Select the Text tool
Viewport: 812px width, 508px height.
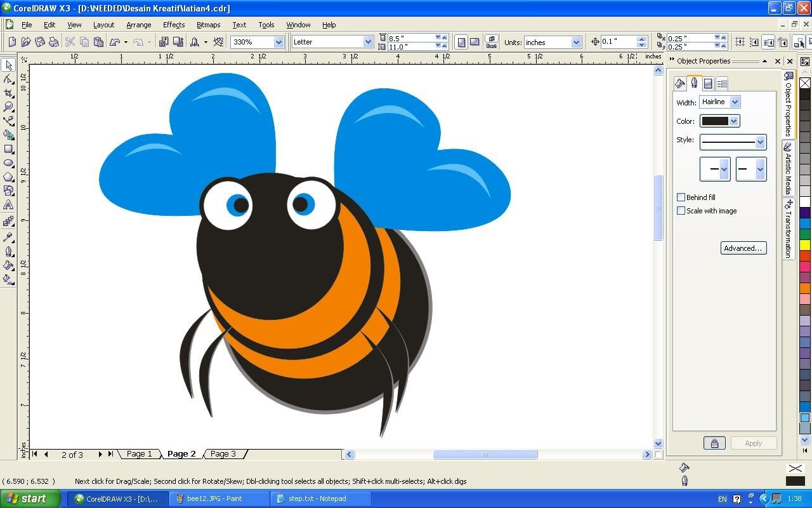pyautogui.click(x=8, y=205)
